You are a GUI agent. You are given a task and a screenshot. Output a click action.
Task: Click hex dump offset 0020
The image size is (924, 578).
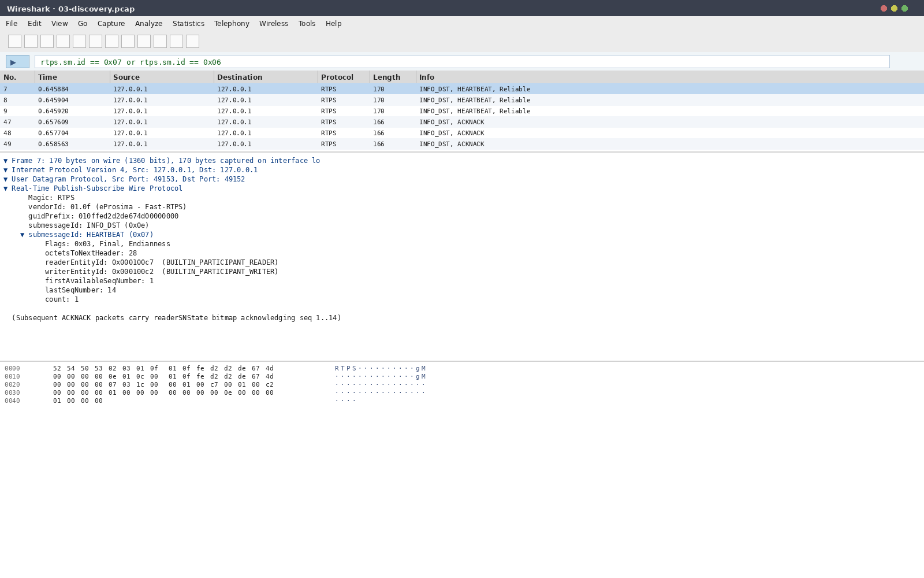pos(12,384)
